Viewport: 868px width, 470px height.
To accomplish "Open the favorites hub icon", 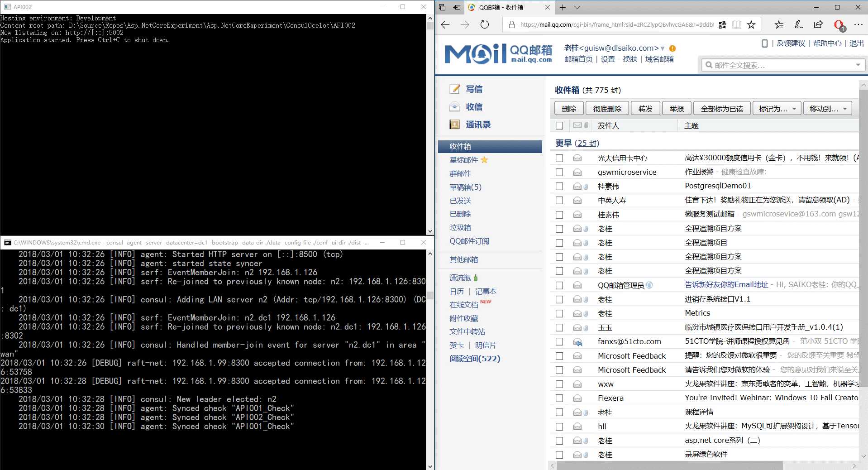I will (x=779, y=24).
